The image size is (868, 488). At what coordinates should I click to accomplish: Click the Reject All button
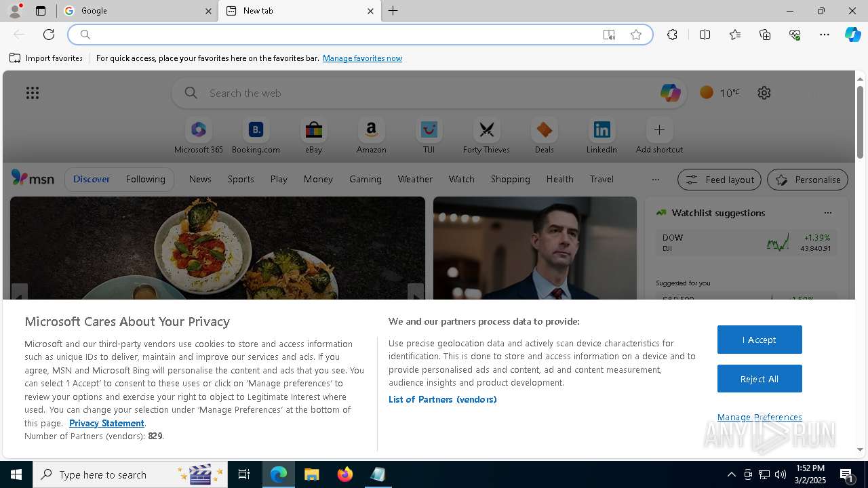[x=759, y=379]
